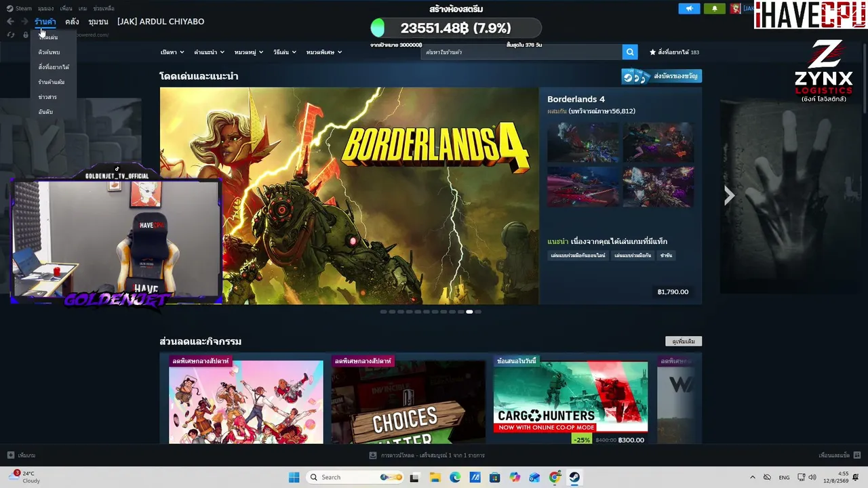This screenshot has height=488, width=868.
Task: Go forward with the Steam forward arrow
Action: tap(25, 22)
